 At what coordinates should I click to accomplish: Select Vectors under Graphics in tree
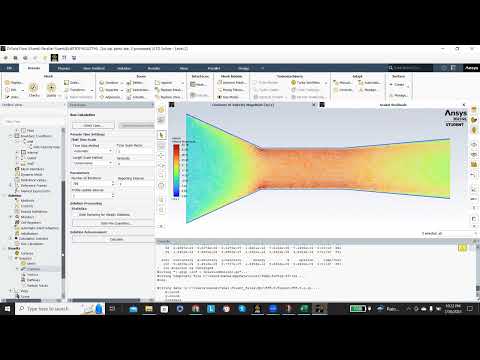tap(30, 274)
